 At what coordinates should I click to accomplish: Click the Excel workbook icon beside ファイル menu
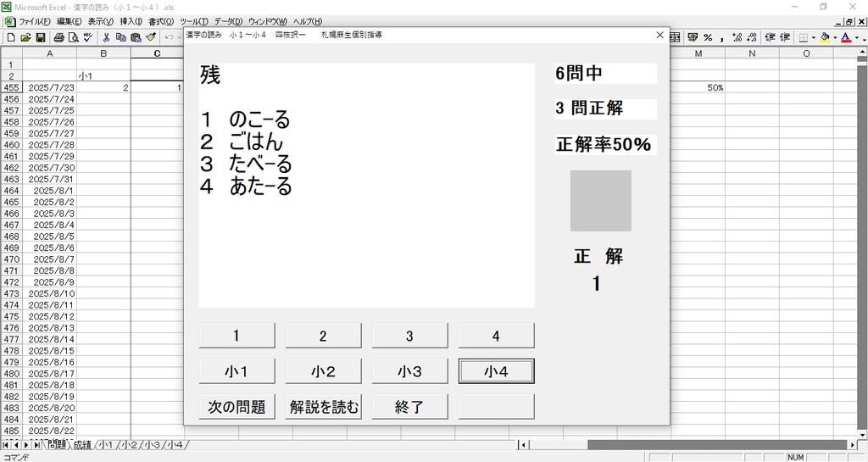(10, 21)
